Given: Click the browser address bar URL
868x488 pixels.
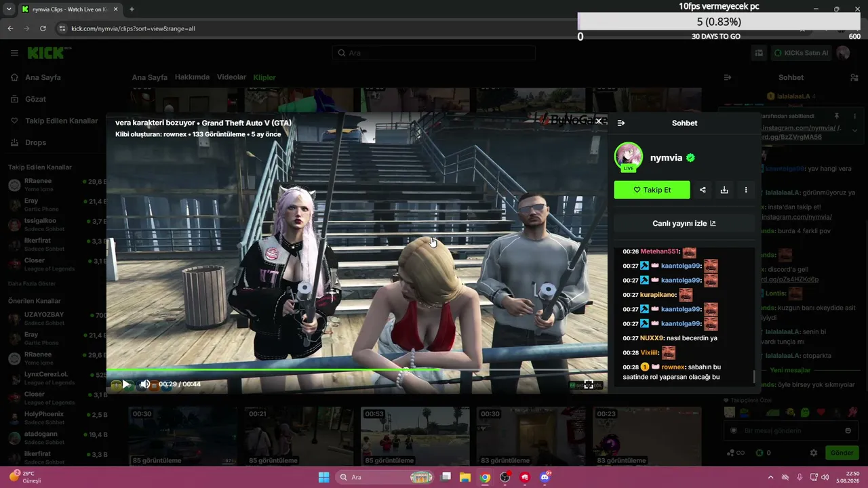Looking at the screenshot, I should 133,28.
